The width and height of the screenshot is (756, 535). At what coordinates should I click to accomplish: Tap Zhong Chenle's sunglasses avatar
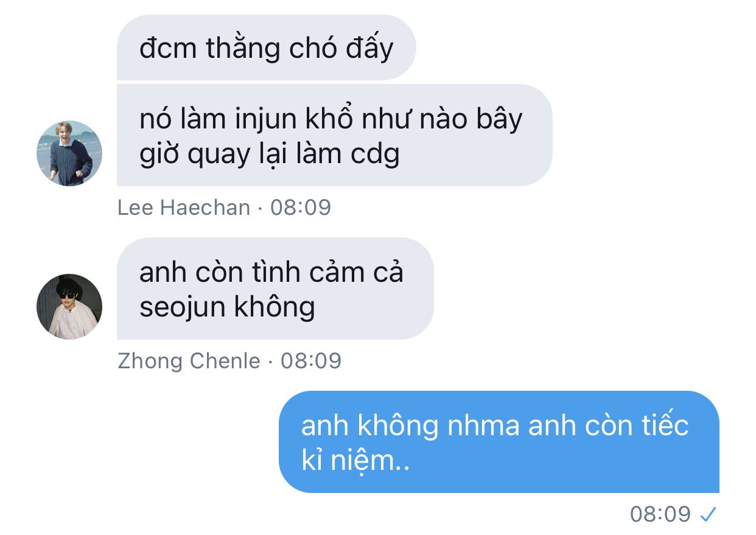click(x=69, y=306)
